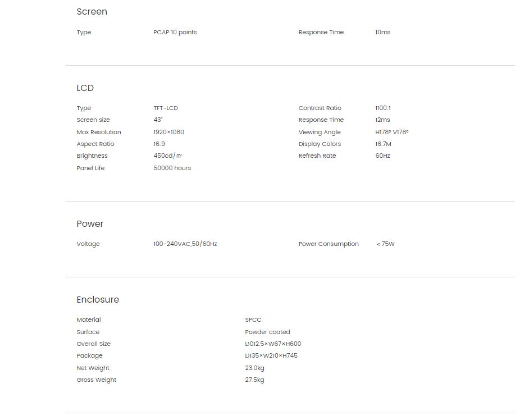The height and width of the screenshot is (420, 529).
Task: Select the PCAP 10 points value
Action: click(175, 32)
